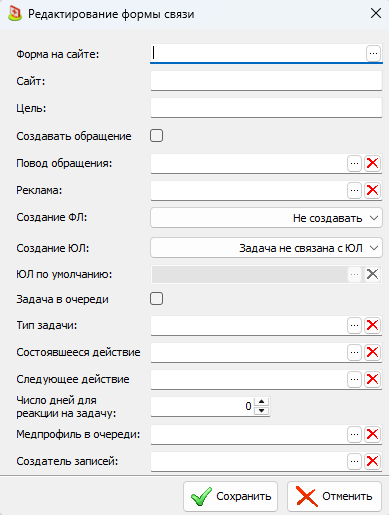Browse for Медпрофиль в очереди value
The height and width of the screenshot is (515, 389).
[x=354, y=434]
